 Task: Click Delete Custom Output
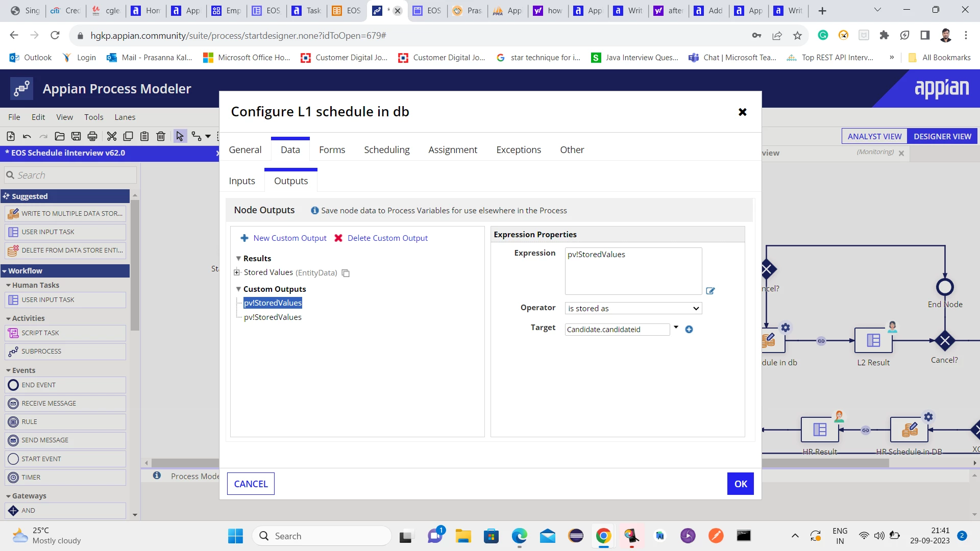point(381,238)
